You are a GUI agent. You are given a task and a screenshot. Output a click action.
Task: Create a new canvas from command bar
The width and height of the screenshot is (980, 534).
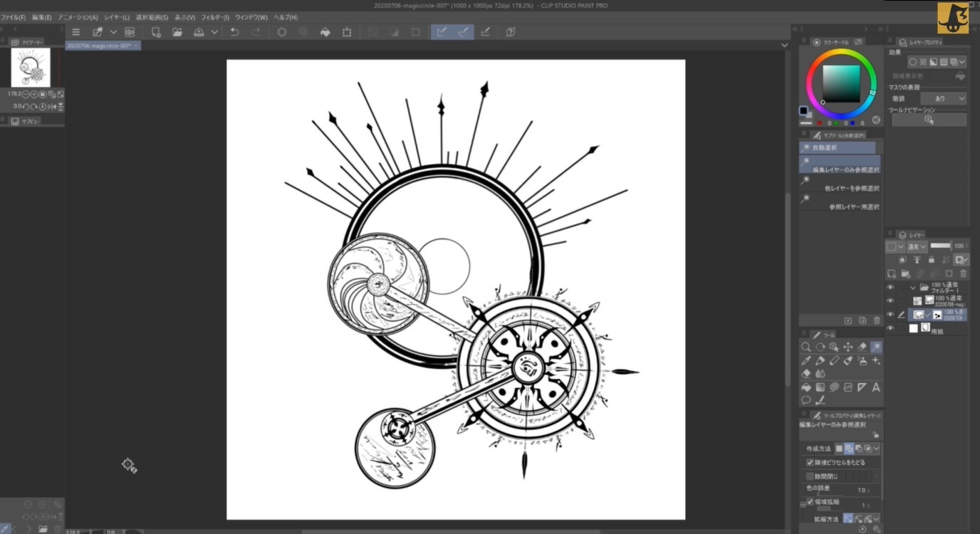click(x=155, y=32)
